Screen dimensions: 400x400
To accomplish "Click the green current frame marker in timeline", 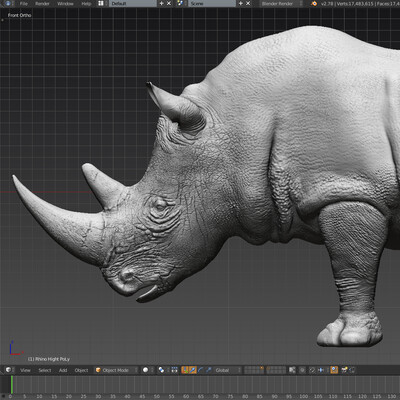I will (12, 384).
